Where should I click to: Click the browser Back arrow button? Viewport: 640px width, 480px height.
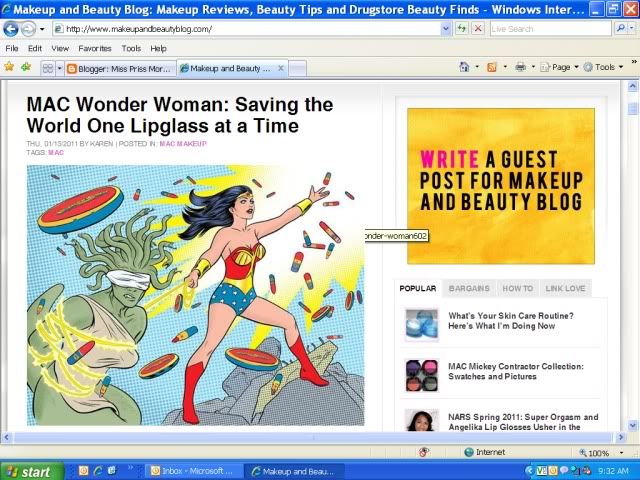click(11, 29)
